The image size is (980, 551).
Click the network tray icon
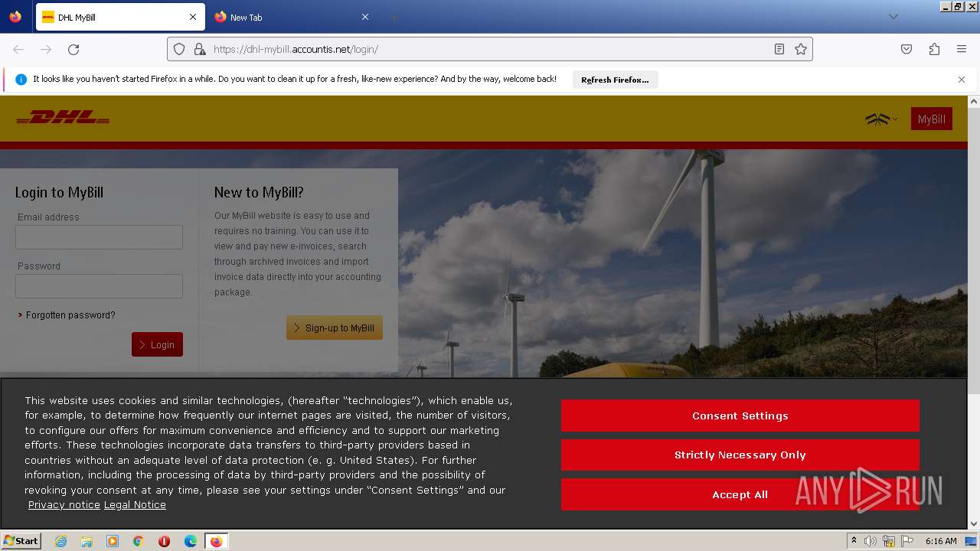click(x=889, y=541)
